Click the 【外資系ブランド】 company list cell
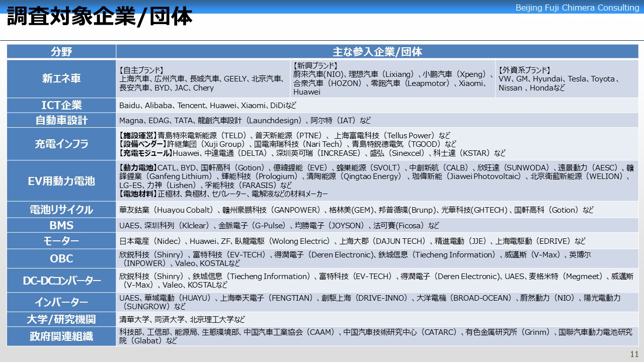 [567, 79]
